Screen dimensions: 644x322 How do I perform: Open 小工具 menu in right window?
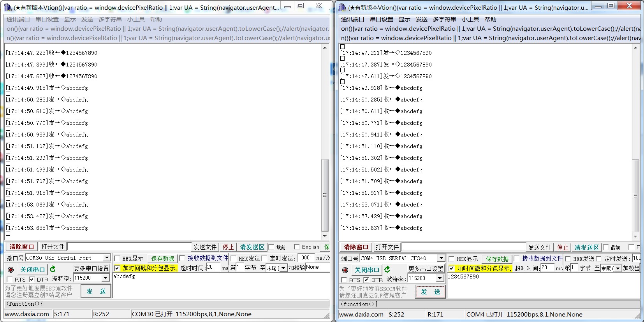(470, 19)
